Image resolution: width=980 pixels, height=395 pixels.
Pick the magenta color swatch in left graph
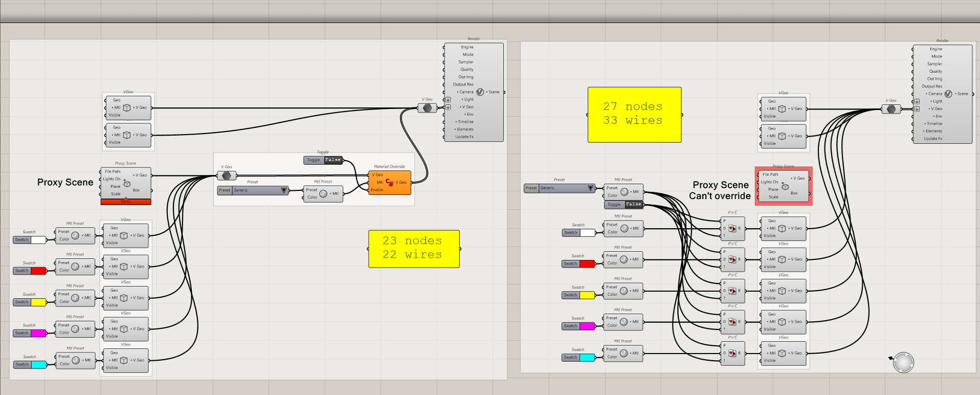click(38, 333)
